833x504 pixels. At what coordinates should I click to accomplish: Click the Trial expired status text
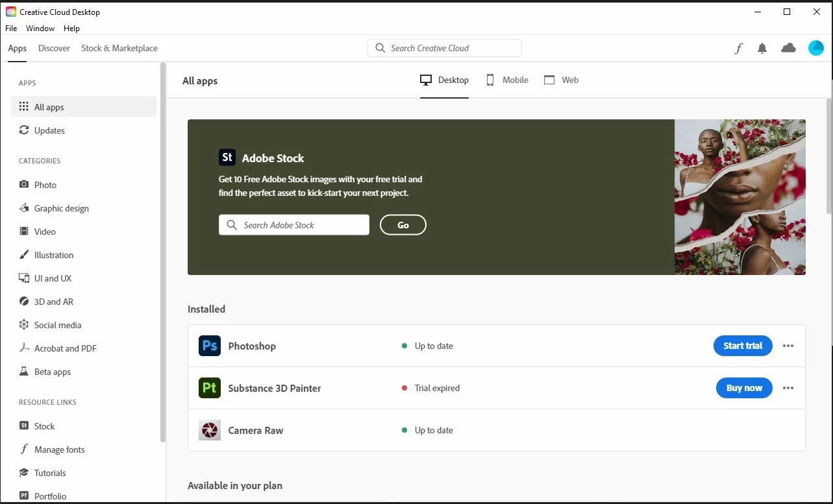tap(437, 388)
